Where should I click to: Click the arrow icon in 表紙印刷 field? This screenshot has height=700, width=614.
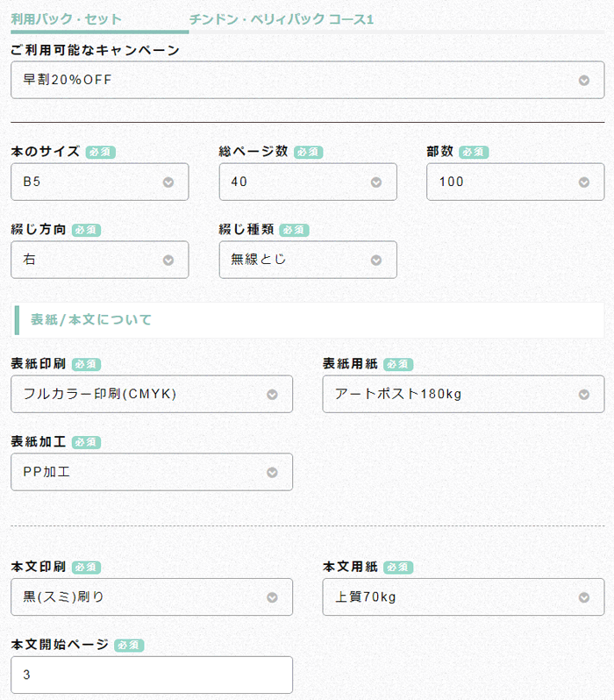(272, 395)
